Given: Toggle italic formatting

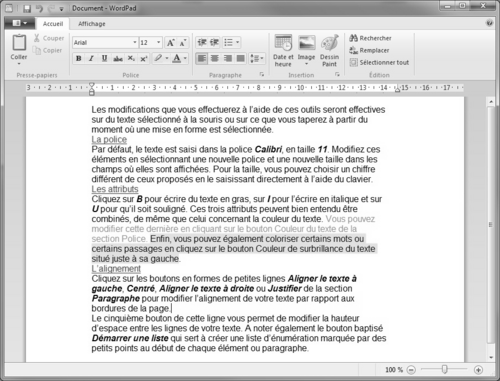Looking at the screenshot, I should (x=91, y=59).
